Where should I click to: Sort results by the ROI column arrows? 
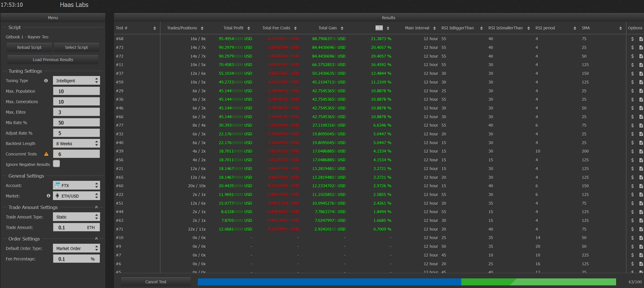388,28
